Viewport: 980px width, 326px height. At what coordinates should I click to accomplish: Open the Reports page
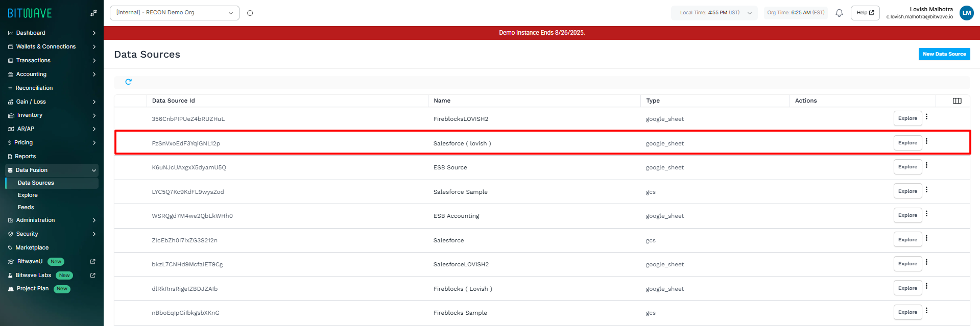pyautogui.click(x=26, y=157)
